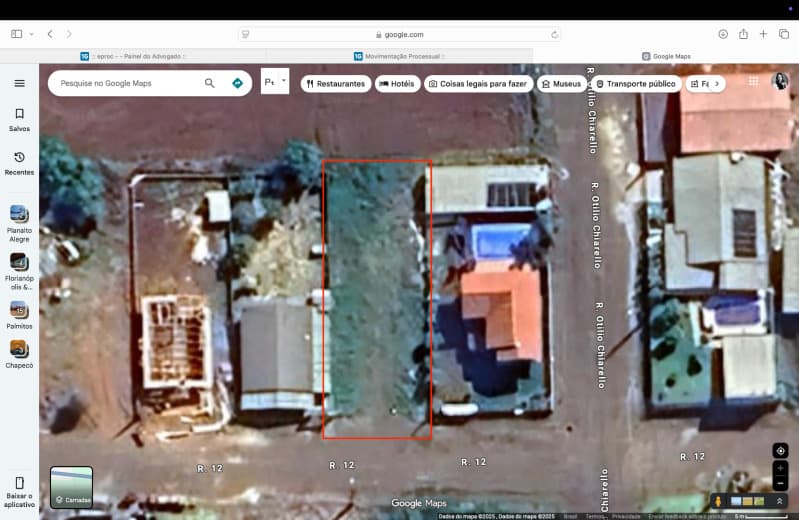Select the Coisas legais para fazer chip
The width and height of the screenshot is (799, 520).
point(478,84)
